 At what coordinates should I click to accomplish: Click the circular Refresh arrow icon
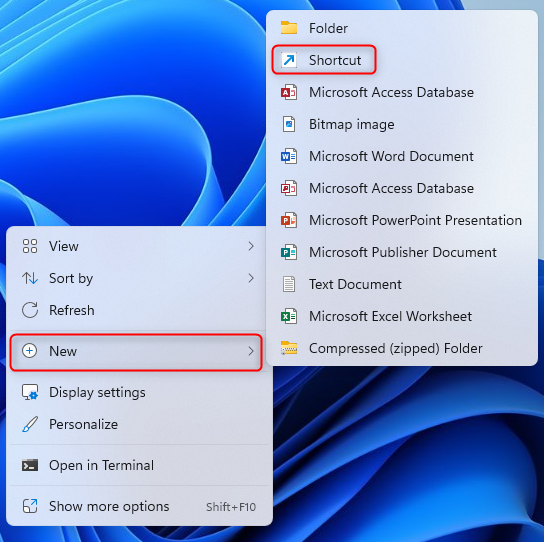[30, 310]
